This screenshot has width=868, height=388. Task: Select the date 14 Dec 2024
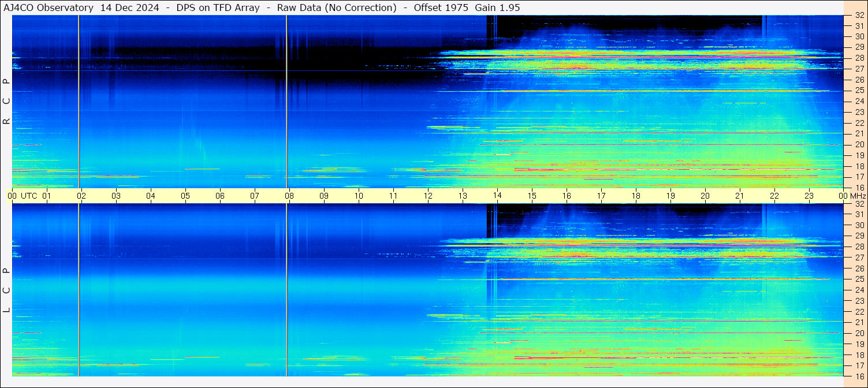tap(129, 8)
